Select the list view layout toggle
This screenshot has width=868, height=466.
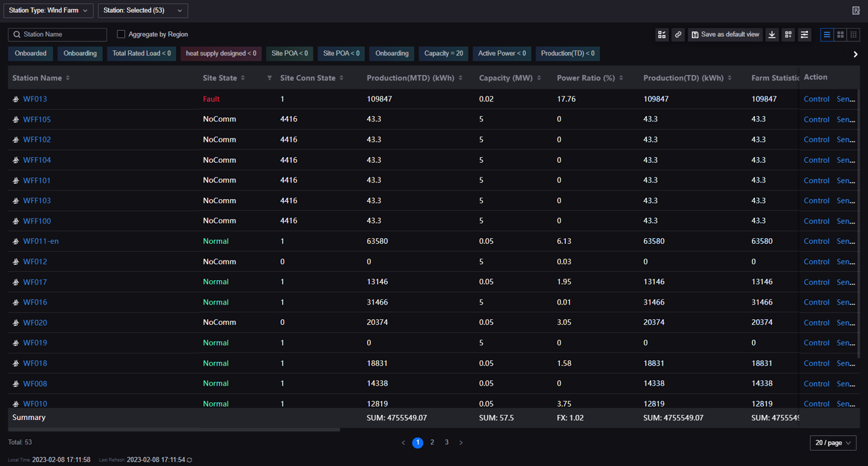(x=827, y=34)
